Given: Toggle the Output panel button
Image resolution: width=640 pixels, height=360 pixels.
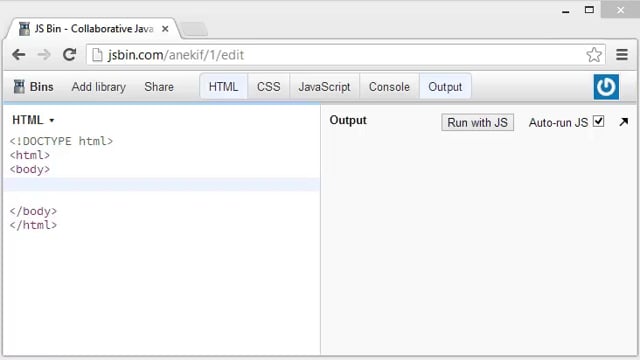Looking at the screenshot, I should pos(445,87).
